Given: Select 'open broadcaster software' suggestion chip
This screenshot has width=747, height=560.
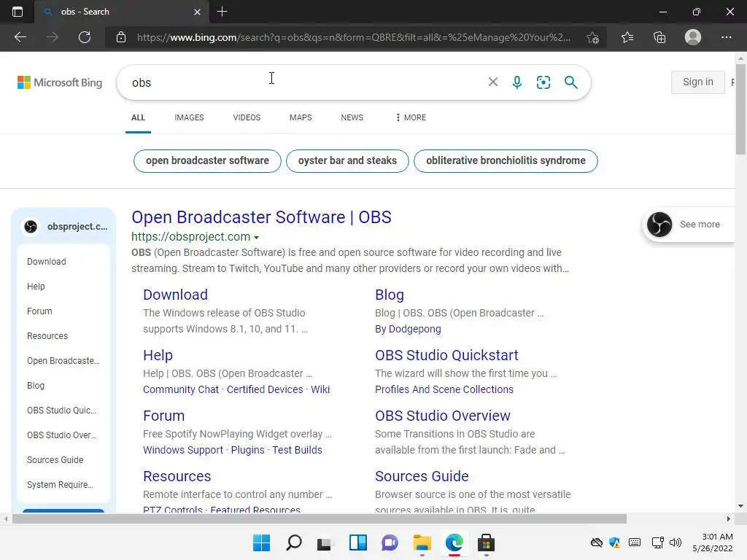Looking at the screenshot, I should 207,161.
